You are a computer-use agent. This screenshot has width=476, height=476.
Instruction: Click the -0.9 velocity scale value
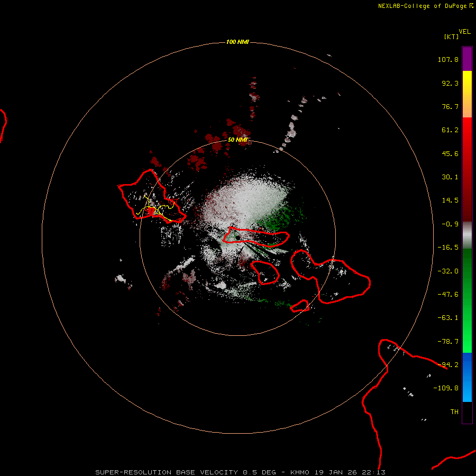point(450,224)
